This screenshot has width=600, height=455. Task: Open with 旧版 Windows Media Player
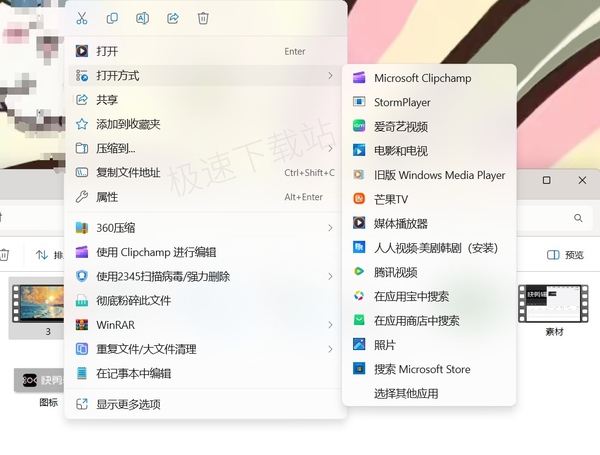pyautogui.click(x=429, y=175)
